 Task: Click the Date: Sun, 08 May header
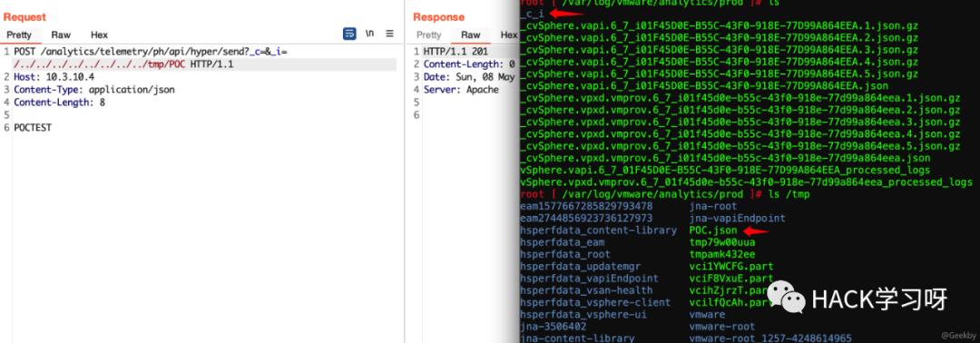click(469, 77)
